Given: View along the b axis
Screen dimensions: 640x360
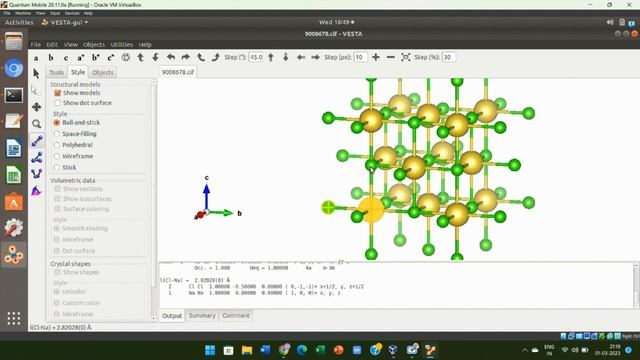Looking at the screenshot, I should [x=51, y=58].
